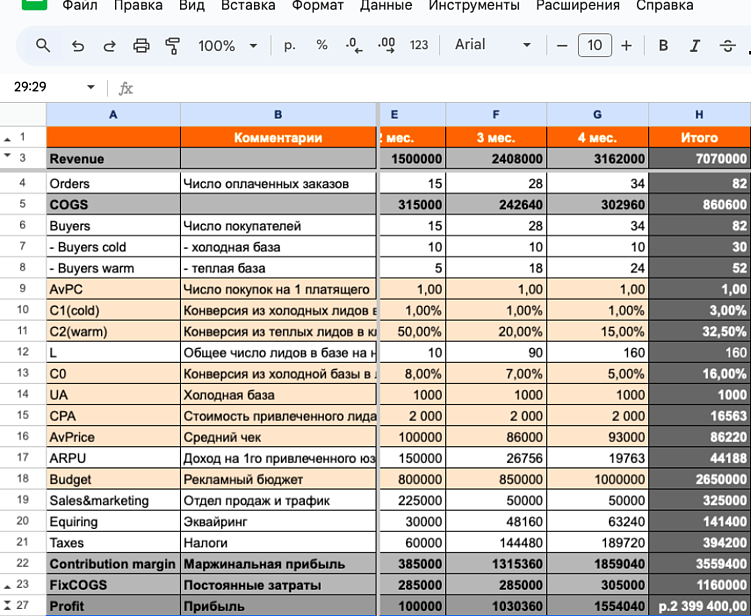Image resolution: width=751 pixels, height=616 pixels.
Task: Open the Данные menu
Action: (x=386, y=5)
